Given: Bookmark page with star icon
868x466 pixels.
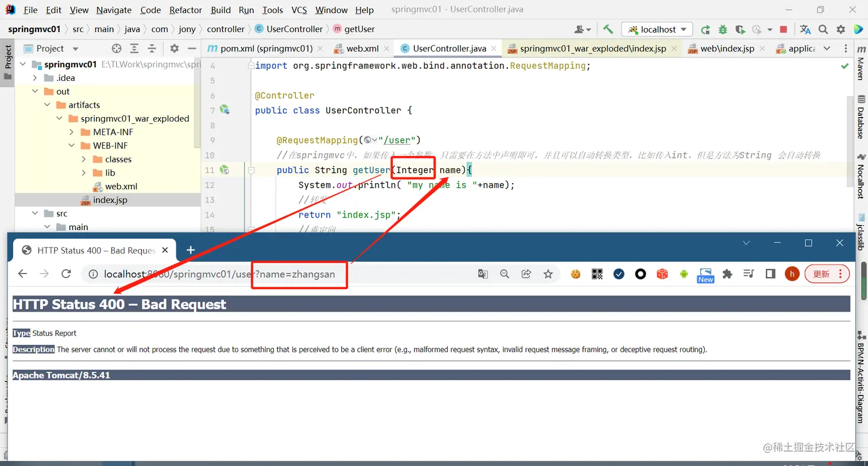Looking at the screenshot, I should point(548,274).
